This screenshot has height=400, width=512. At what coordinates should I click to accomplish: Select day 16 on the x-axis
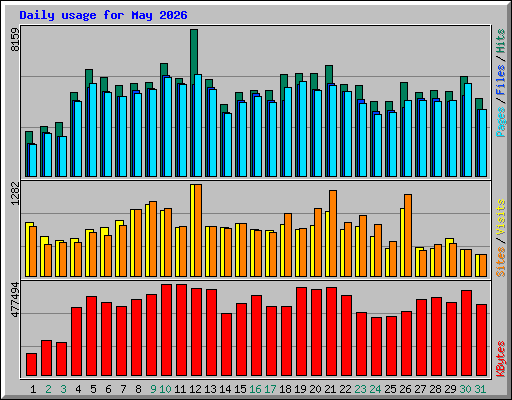(x=255, y=389)
